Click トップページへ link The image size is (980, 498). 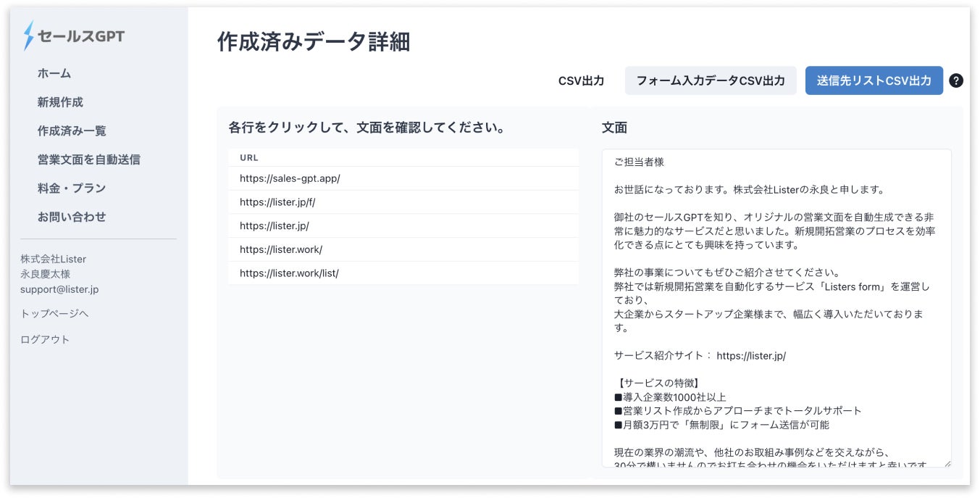54,313
